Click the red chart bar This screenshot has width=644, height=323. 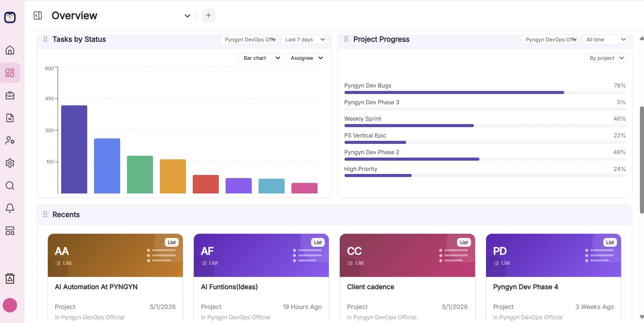click(206, 184)
